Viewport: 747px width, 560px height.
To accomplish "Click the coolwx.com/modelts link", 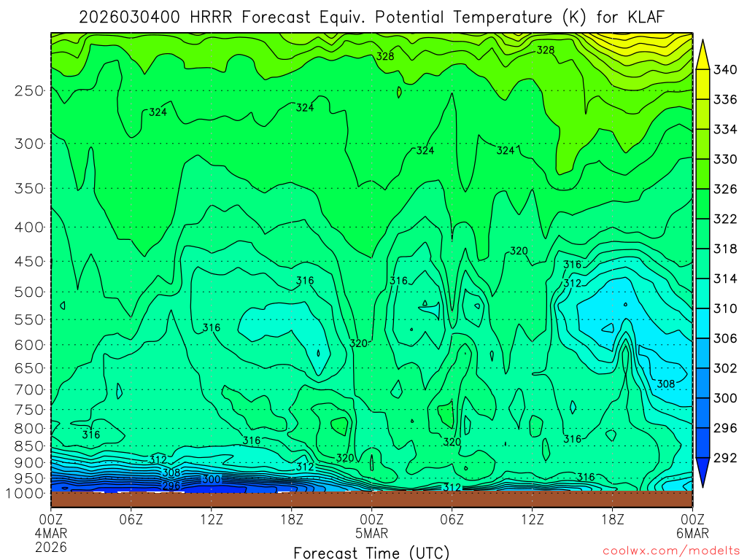I will (671, 551).
